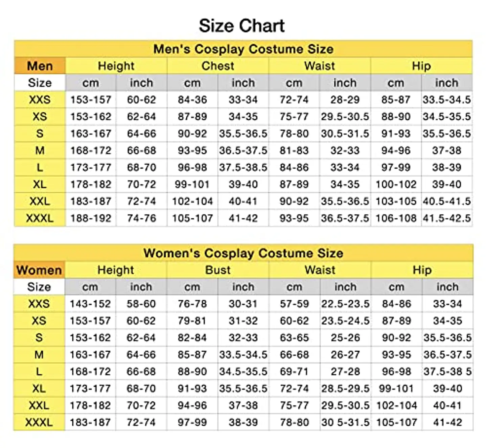
Task: Click the Chest column header
Action: click(218, 66)
